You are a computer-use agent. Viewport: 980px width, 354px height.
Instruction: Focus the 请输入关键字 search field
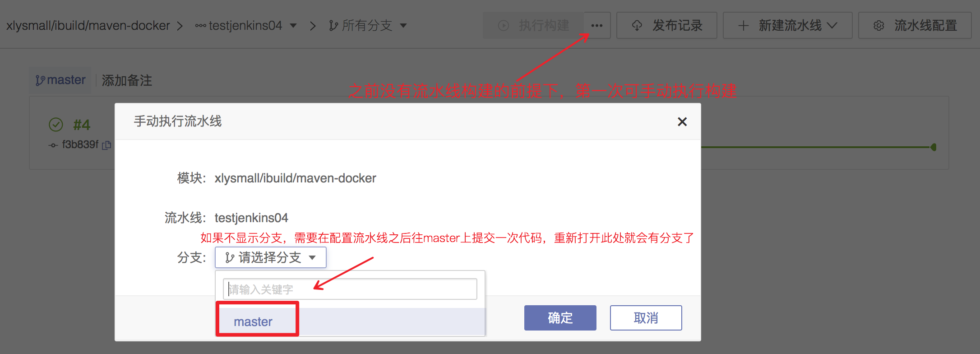[x=350, y=289]
